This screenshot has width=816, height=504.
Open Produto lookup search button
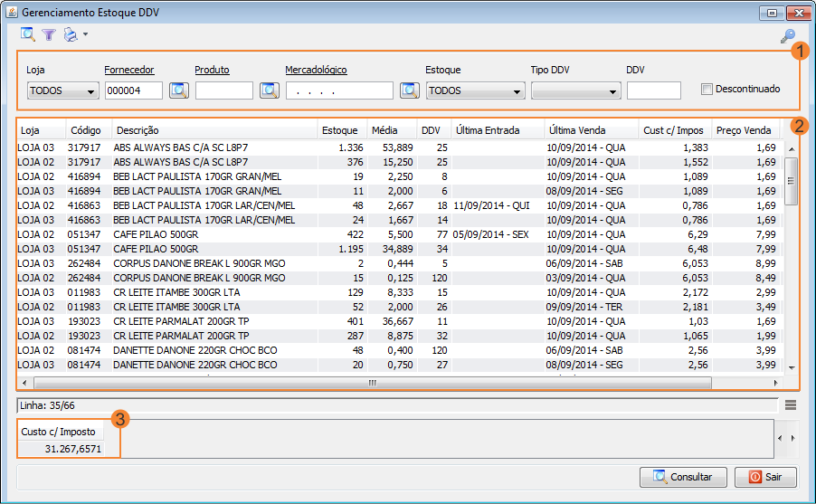(x=270, y=90)
